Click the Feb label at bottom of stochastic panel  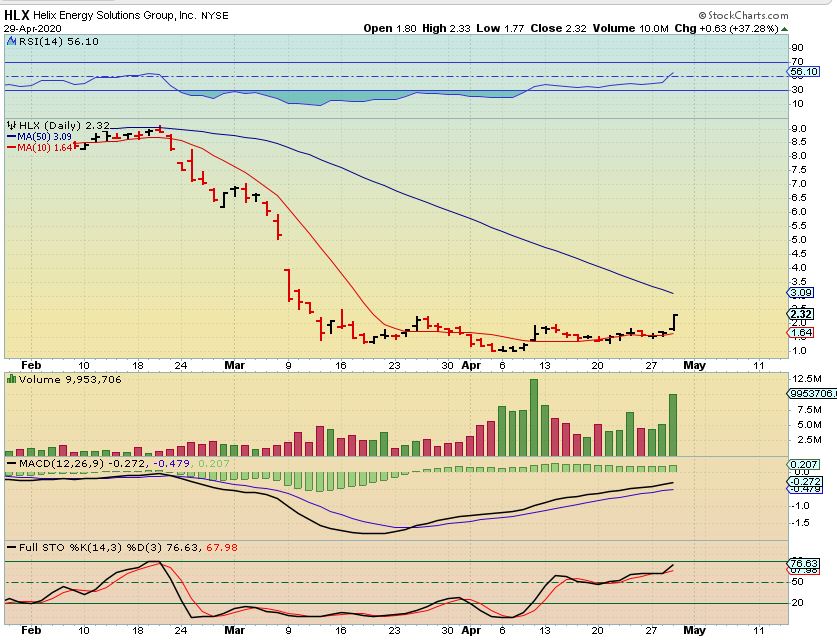tap(30, 630)
